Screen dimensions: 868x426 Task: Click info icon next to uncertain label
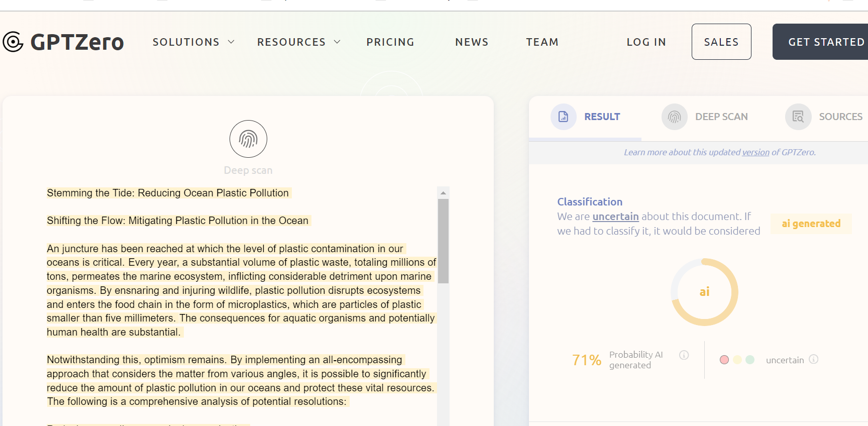click(x=814, y=359)
